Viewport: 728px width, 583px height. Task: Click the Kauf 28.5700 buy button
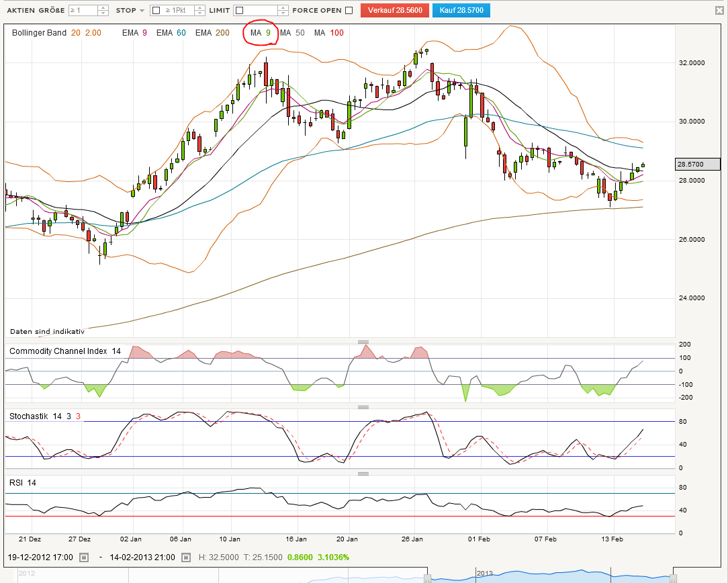click(461, 10)
